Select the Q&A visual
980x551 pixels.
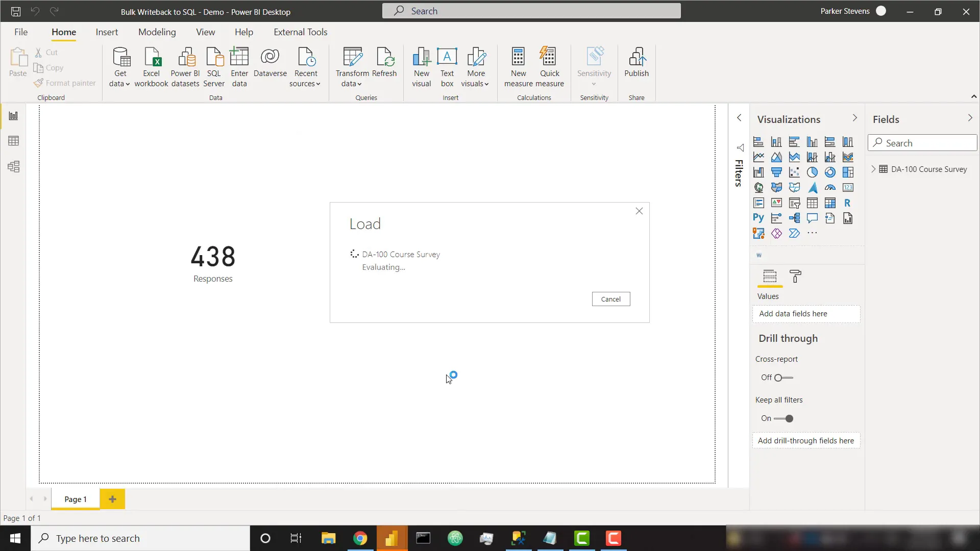point(812,218)
